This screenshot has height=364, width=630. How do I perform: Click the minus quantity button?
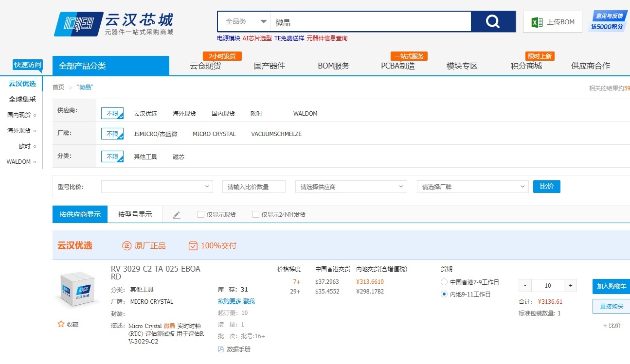point(525,285)
